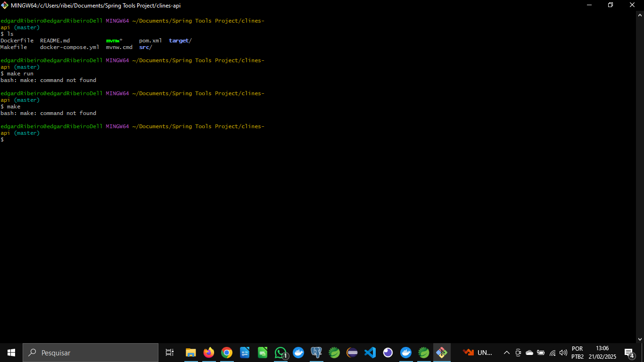Select the active Git Bash taskbar icon

point(442,353)
